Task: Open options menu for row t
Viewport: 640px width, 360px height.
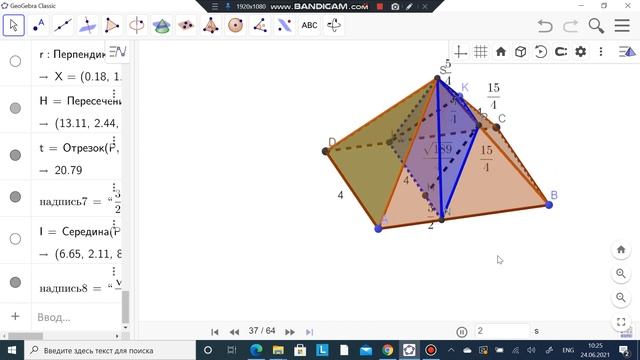Action: (x=114, y=140)
